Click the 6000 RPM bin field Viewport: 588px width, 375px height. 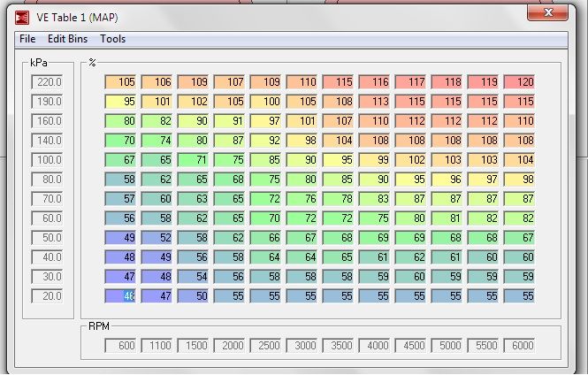(519, 345)
